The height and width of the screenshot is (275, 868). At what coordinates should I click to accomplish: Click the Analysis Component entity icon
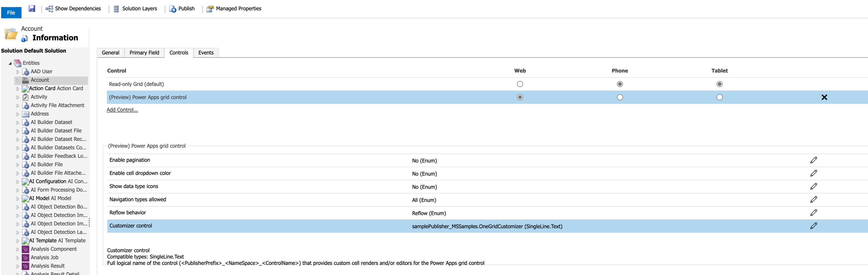tap(26, 249)
